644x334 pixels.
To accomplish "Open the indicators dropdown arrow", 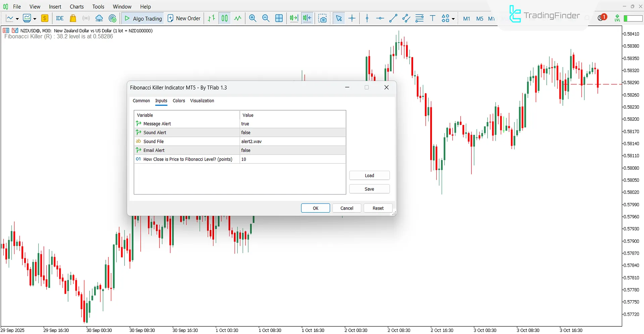I will pos(34,18).
